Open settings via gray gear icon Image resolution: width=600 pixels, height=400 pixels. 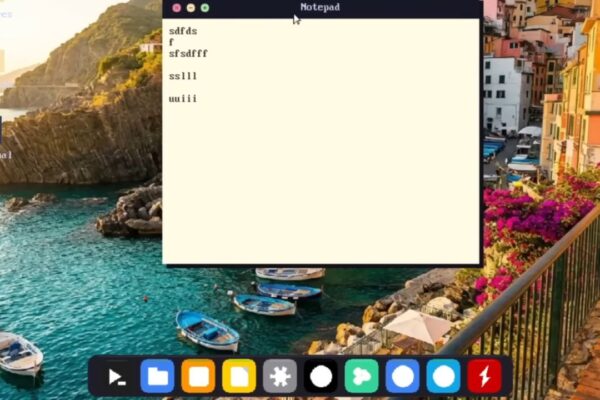click(280, 377)
